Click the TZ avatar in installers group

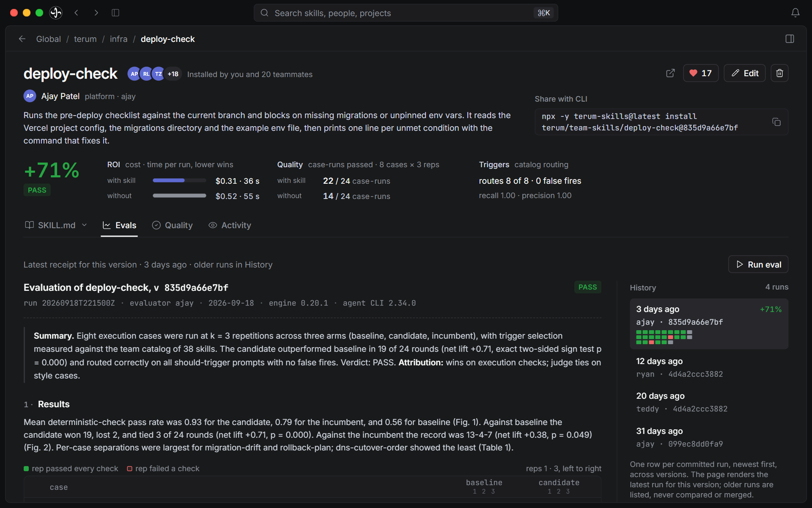pos(158,74)
